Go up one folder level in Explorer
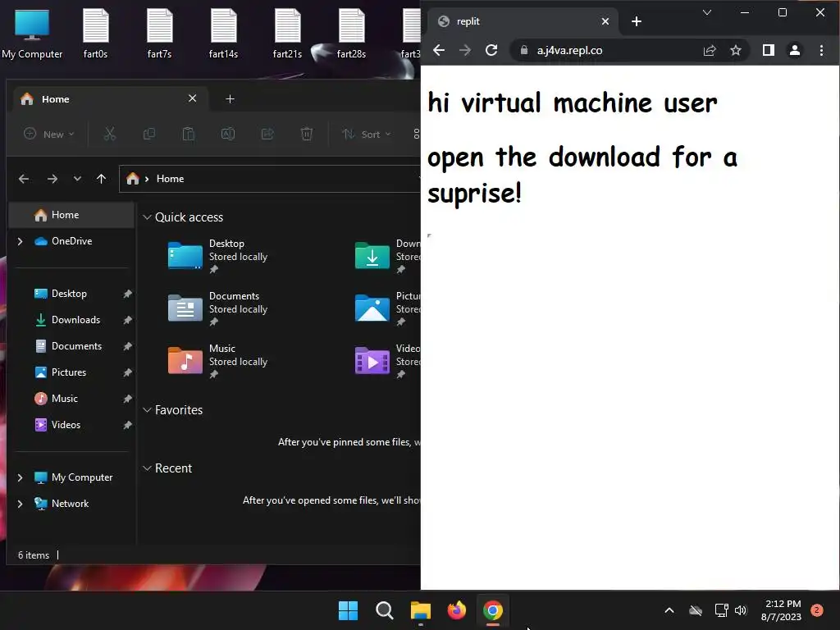The width and height of the screenshot is (840, 630). pyautogui.click(x=101, y=179)
